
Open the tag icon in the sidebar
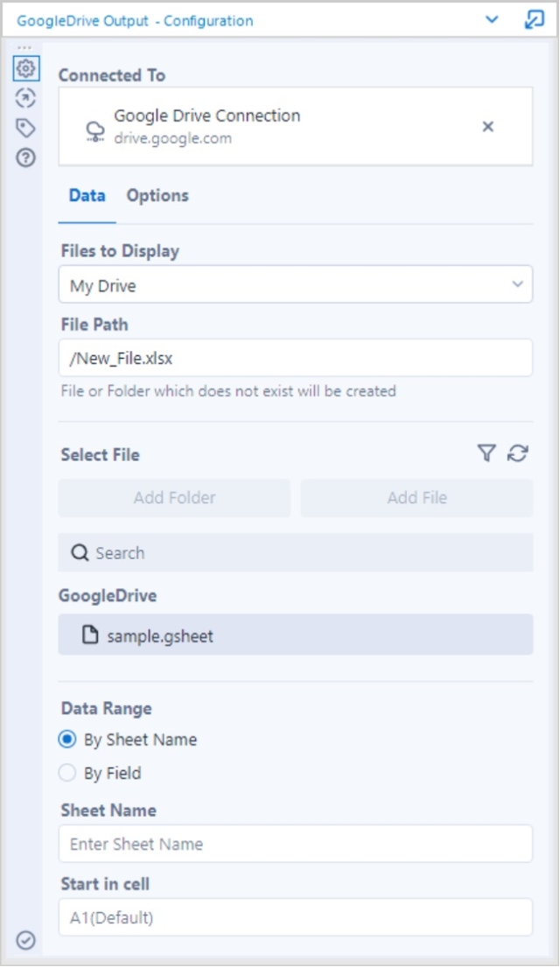[x=25, y=128]
